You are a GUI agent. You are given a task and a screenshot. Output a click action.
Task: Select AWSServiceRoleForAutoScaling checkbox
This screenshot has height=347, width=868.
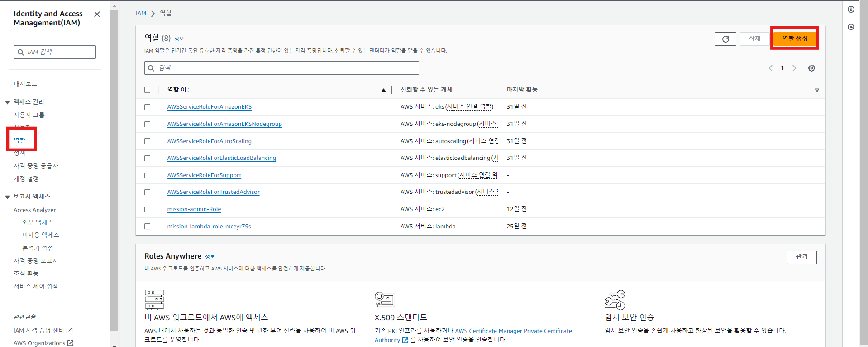[147, 141]
